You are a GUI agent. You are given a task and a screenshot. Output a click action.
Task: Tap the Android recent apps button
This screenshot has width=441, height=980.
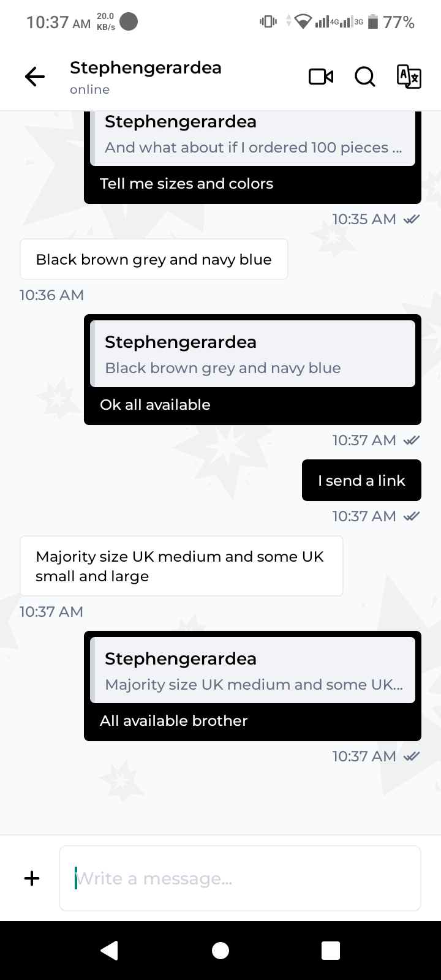[x=331, y=950]
